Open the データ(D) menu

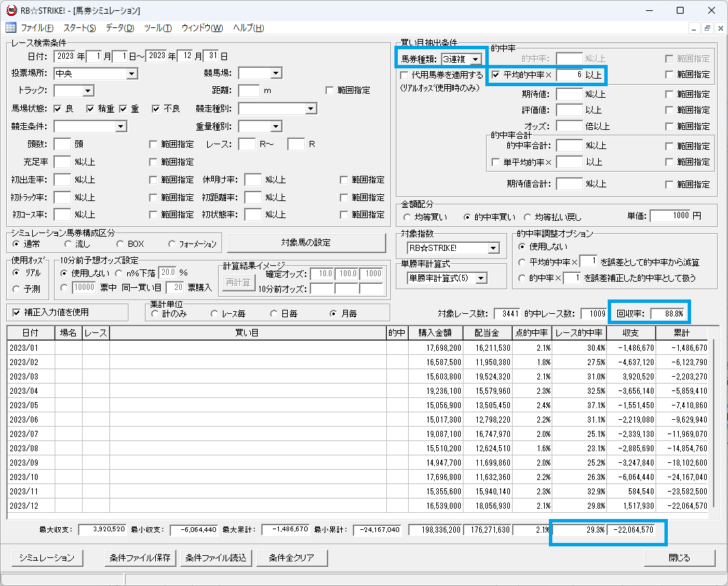120,28
